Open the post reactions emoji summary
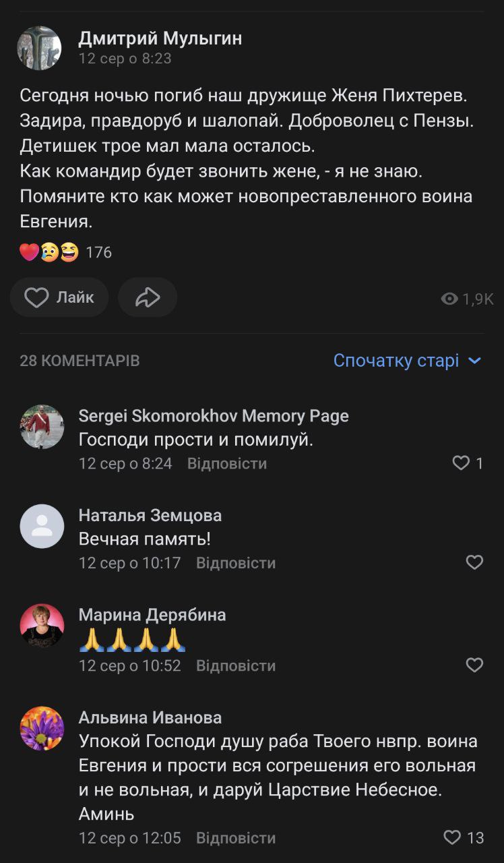504x863 pixels. (x=49, y=252)
